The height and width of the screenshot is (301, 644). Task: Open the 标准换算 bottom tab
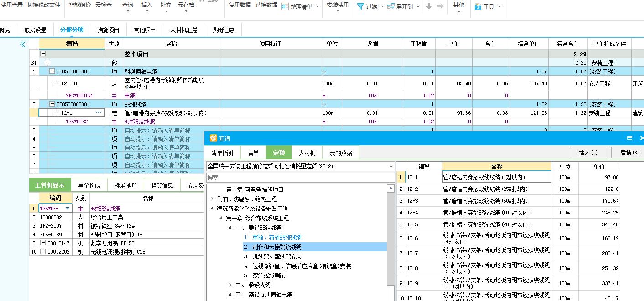pos(126,185)
